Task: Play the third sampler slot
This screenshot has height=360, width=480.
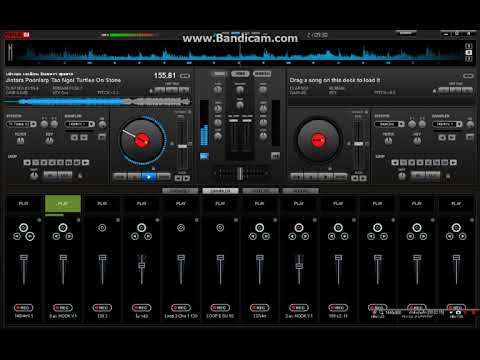Action: tap(102, 203)
